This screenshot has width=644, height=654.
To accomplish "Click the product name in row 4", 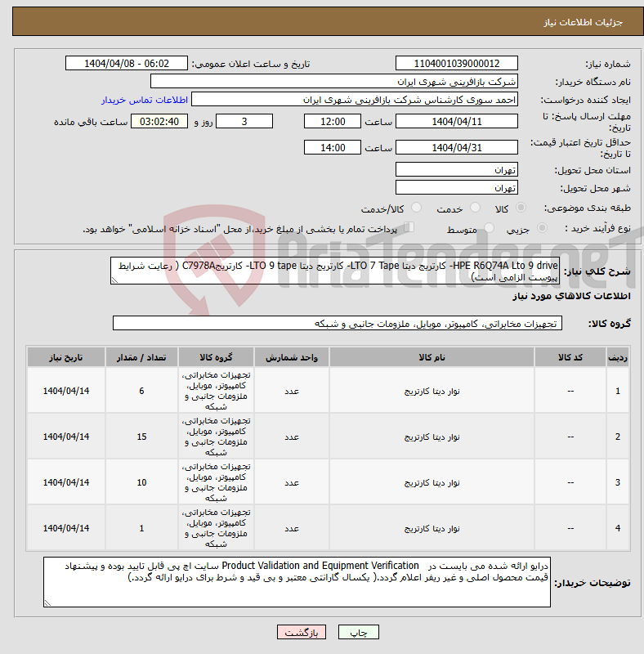I will [432, 528].
